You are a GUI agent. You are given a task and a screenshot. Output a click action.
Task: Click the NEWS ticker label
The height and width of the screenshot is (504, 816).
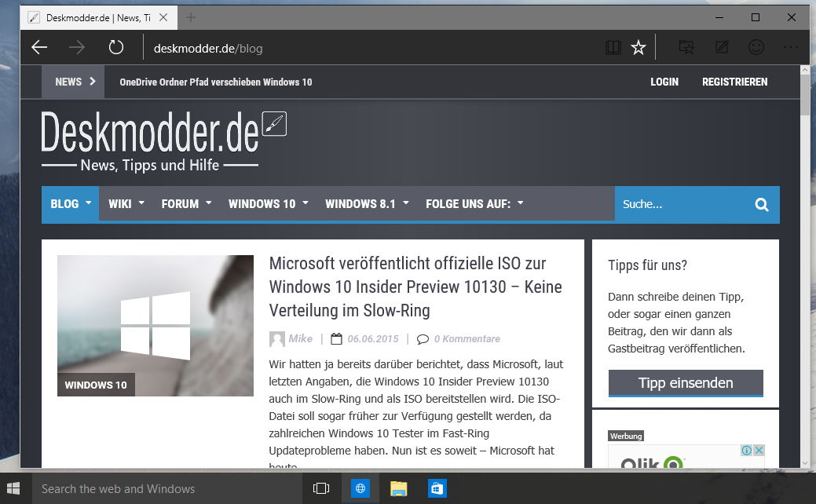coord(73,82)
